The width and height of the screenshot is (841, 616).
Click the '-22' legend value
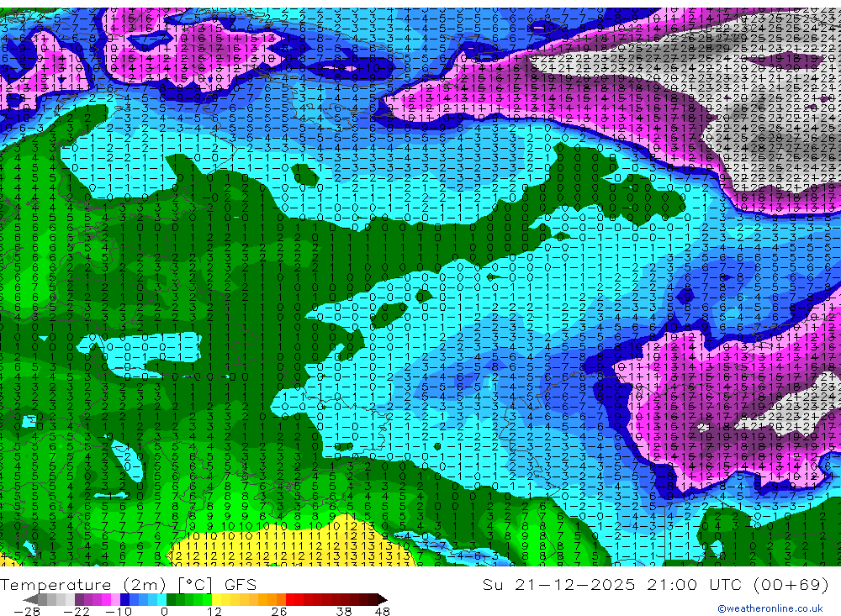click(x=77, y=612)
